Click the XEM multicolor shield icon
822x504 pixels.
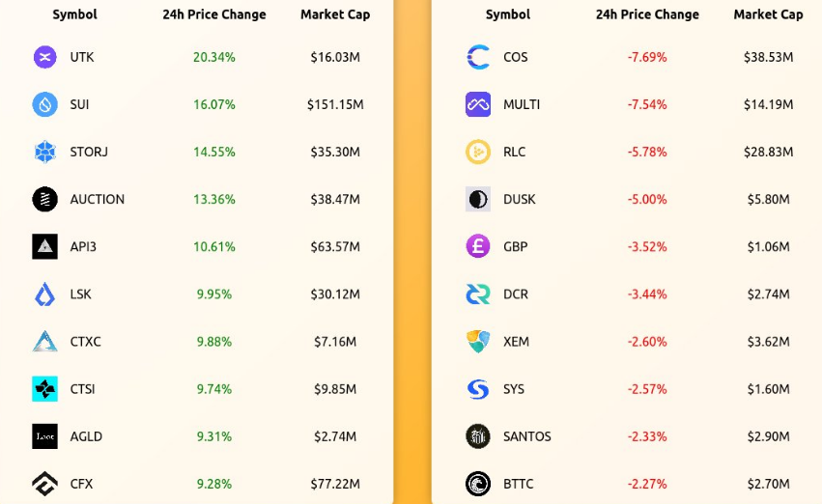click(478, 342)
